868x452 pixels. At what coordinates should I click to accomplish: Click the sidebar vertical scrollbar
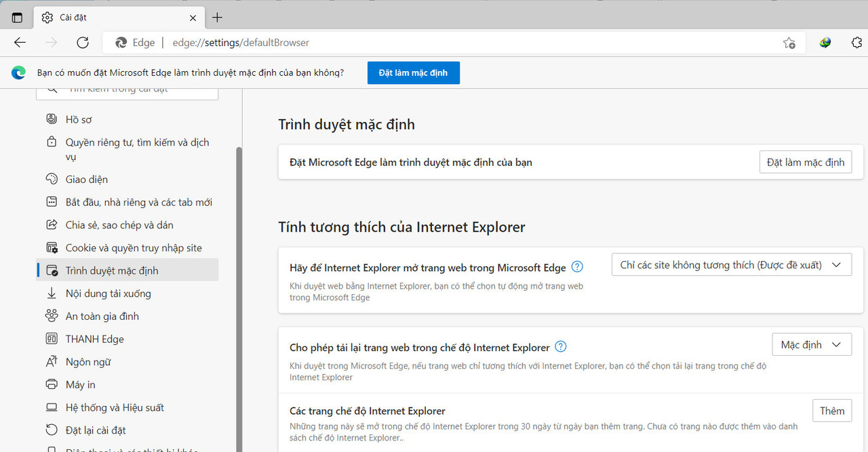(239, 298)
